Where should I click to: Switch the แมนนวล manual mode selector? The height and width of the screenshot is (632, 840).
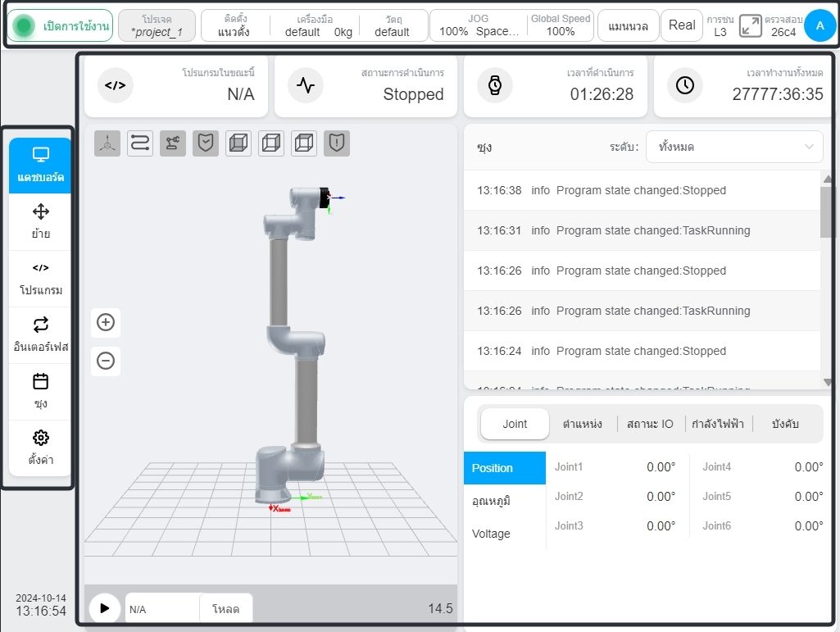628,25
